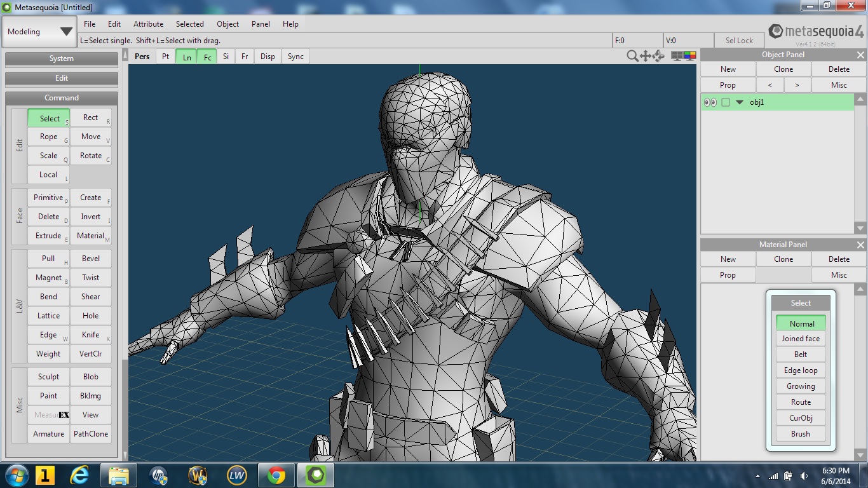868x488 pixels.
Task: Click the Metasequoia taskbar icon
Action: tap(315, 475)
